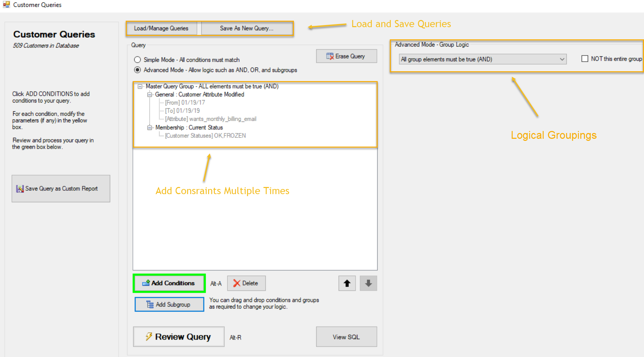
Task: Click the lightning bolt Review Query icon
Action: click(x=149, y=337)
